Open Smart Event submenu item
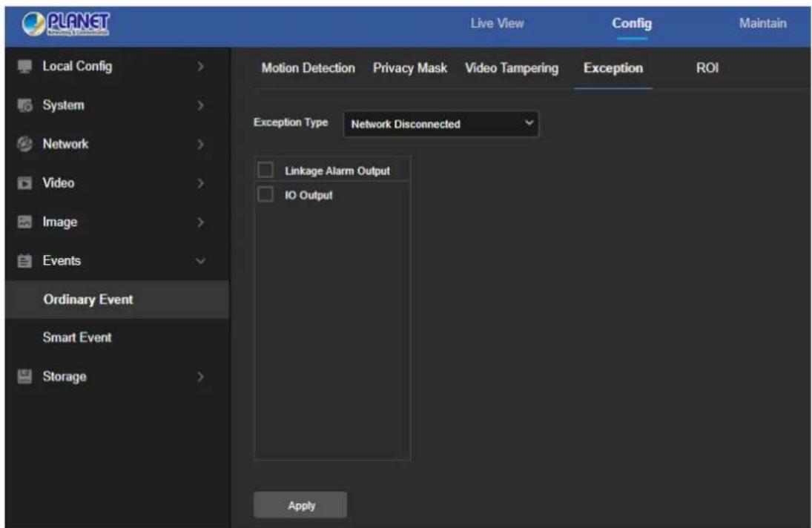Image resolution: width=812 pixels, height=528 pixels. (x=77, y=337)
